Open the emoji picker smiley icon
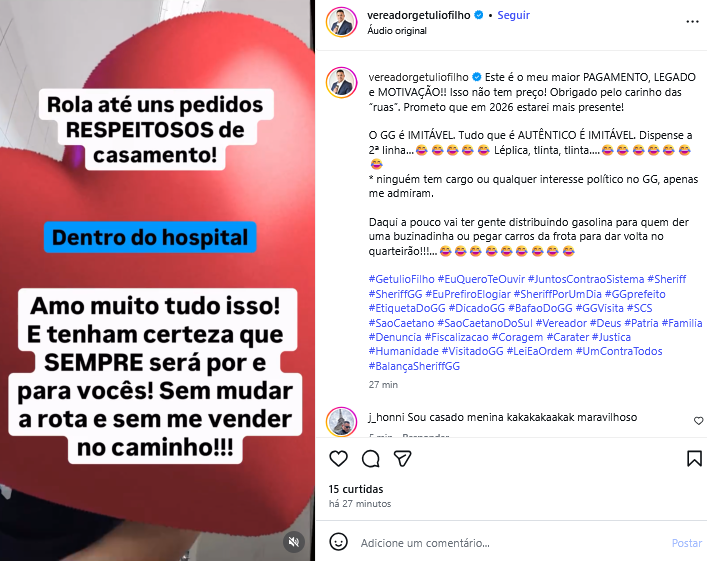 [x=338, y=542]
